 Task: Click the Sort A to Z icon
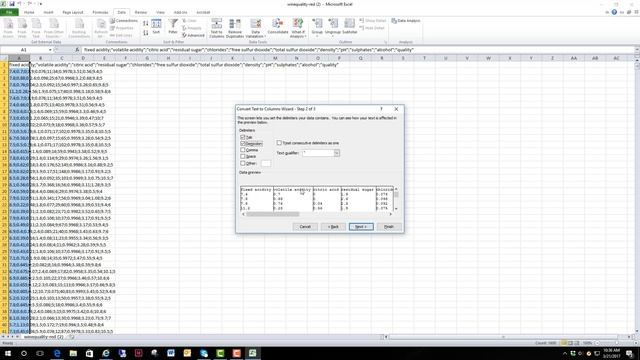[146, 23]
